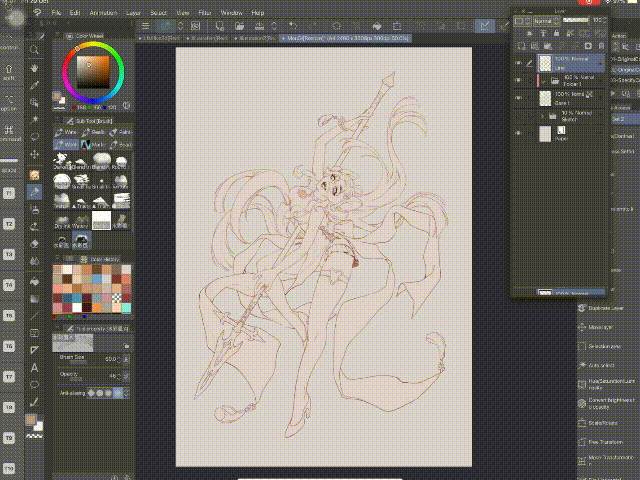640x480 pixels.
Task: Expand the Sketch layer folder
Action: point(541,117)
